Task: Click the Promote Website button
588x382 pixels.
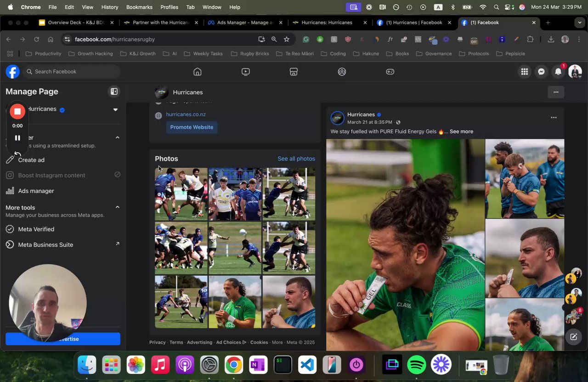Action: [x=192, y=127]
